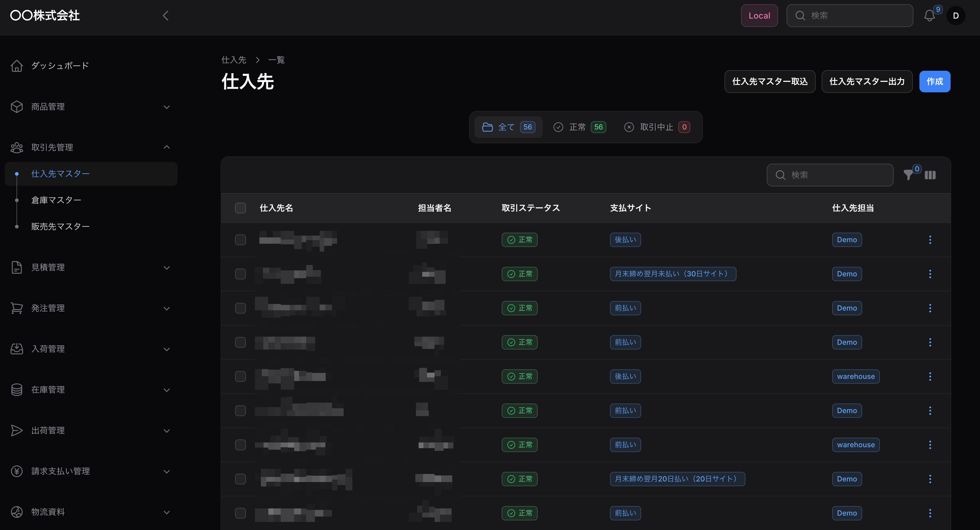Expand the 入荷管理 menu chevron

(x=167, y=349)
